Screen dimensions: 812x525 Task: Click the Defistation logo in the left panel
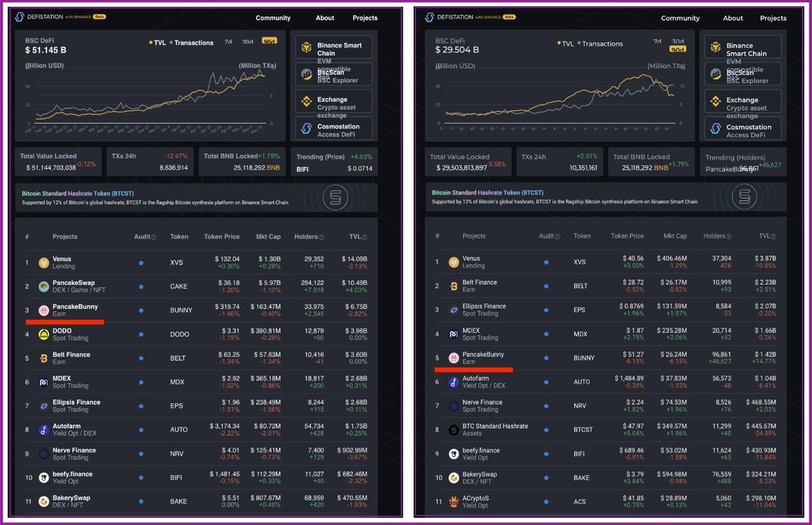coord(20,17)
